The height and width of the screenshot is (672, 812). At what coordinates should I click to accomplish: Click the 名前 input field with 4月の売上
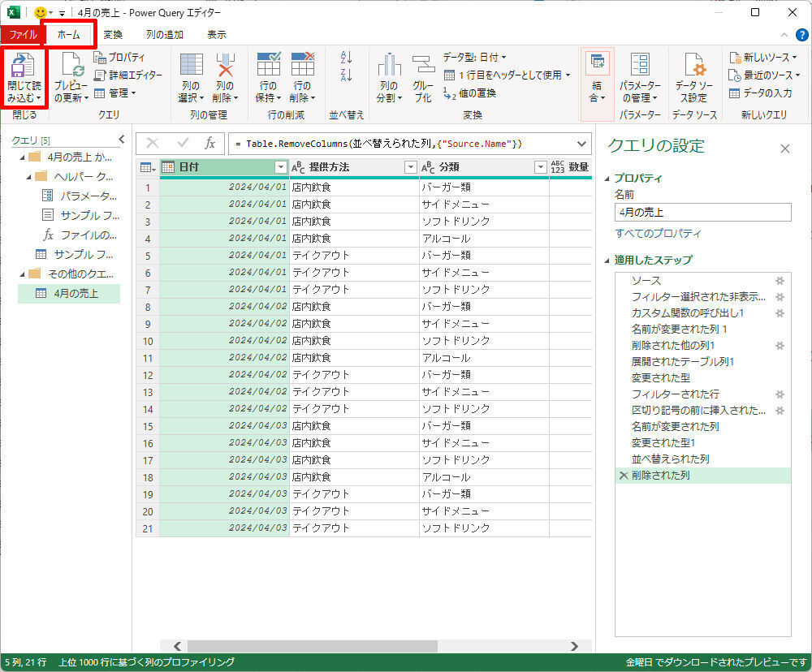(702, 213)
